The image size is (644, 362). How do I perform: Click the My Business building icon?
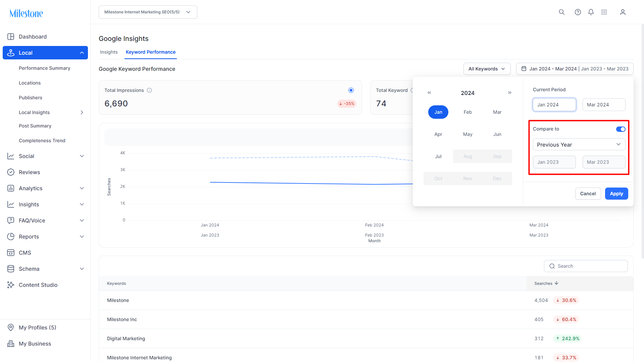(x=11, y=344)
